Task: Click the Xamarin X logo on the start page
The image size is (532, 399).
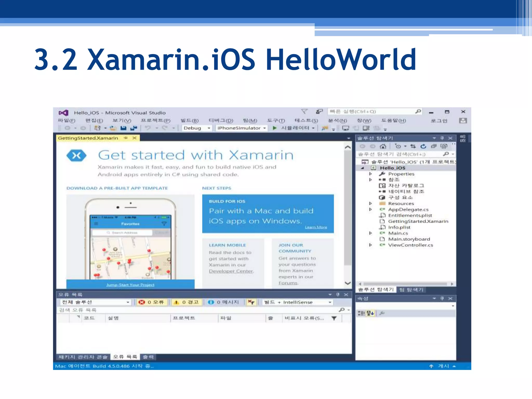Action: (x=76, y=156)
